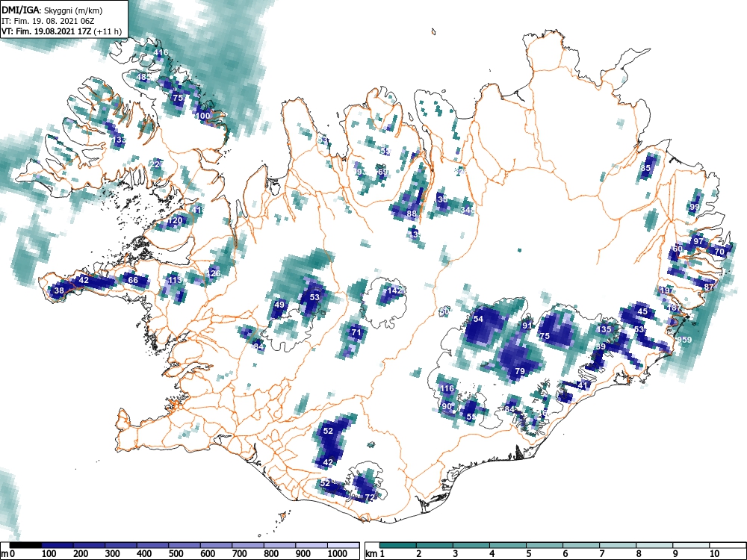This screenshot has width=747, height=560.
Task: Click the 126 visibility value on map
Action: point(214,273)
